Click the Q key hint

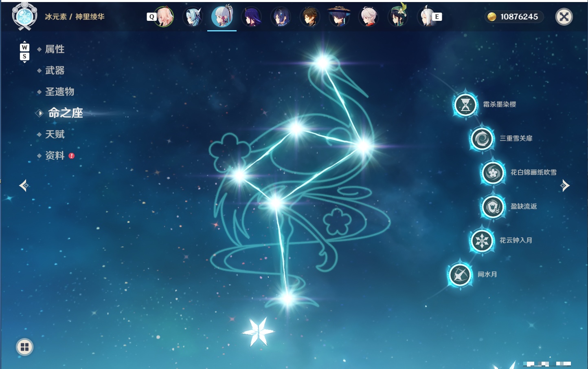[x=151, y=17]
